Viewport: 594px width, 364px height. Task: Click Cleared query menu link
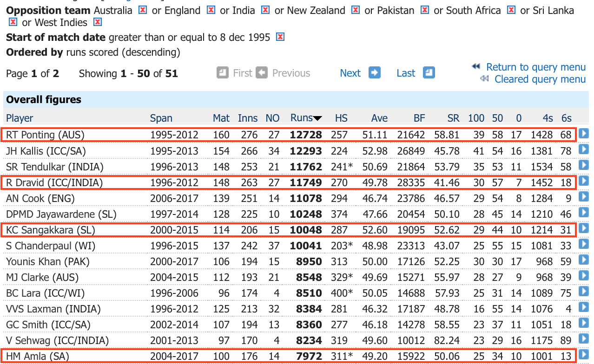540,79
